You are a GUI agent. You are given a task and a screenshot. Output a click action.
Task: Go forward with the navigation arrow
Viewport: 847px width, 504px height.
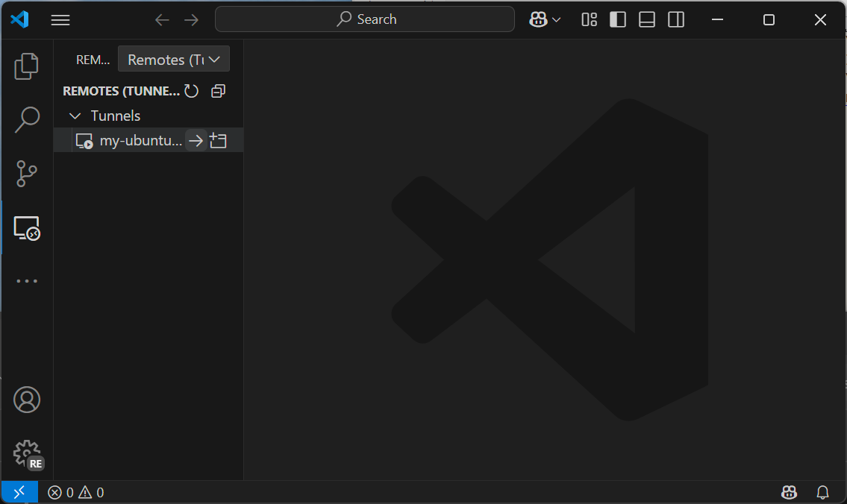(191, 20)
